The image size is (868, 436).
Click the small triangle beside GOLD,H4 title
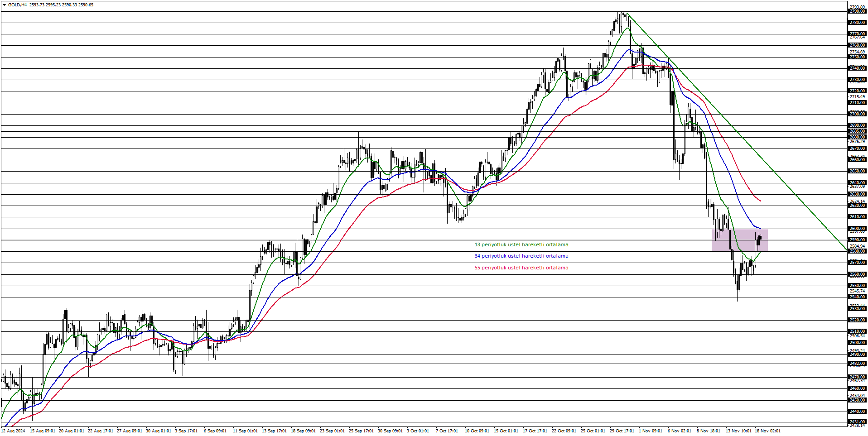[4, 5]
